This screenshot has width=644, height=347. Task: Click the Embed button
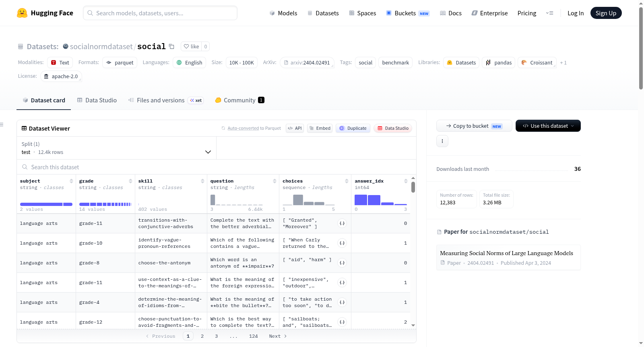(320, 128)
